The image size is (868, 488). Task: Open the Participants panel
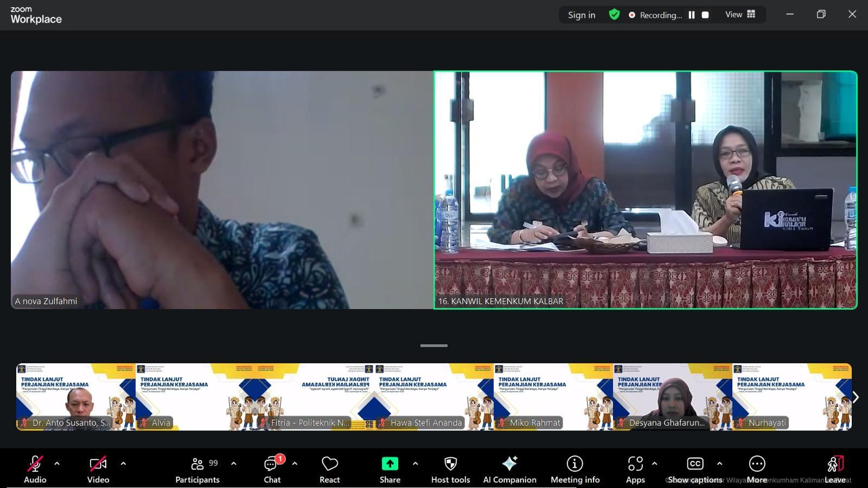[x=197, y=470]
